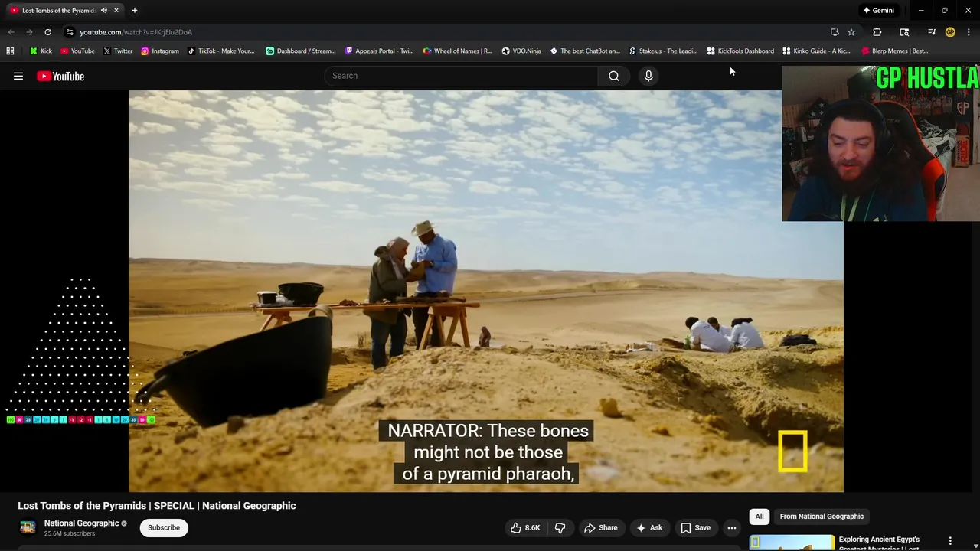Start voice search with microphone icon

point(648,76)
